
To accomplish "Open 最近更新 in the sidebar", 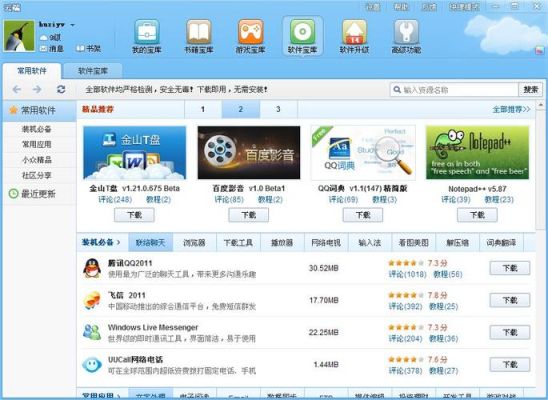I will [x=38, y=194].
